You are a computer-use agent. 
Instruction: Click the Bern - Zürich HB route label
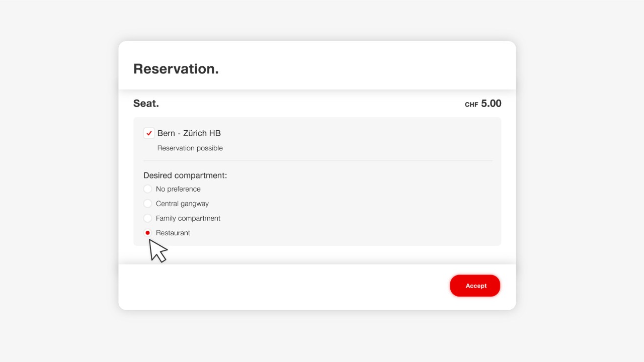[x=189, y=133]
